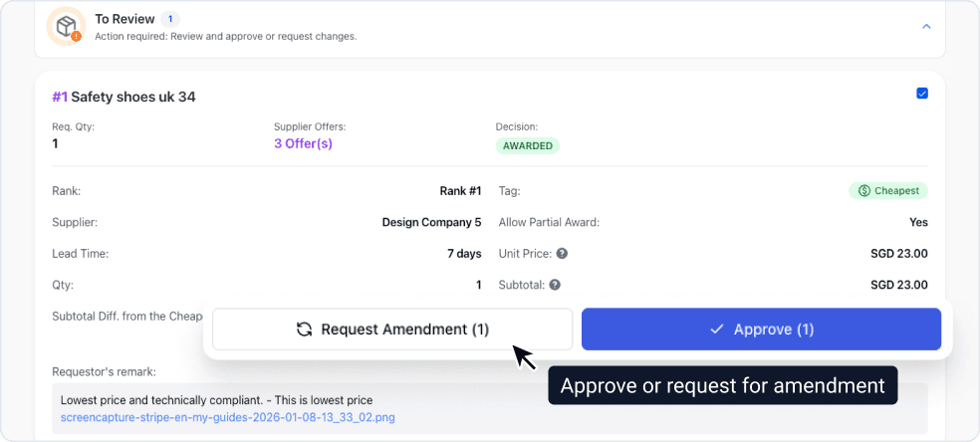Click the dollar icon in Cheapest tag
This screenshot has width=980, height=442.
[864, 191]
